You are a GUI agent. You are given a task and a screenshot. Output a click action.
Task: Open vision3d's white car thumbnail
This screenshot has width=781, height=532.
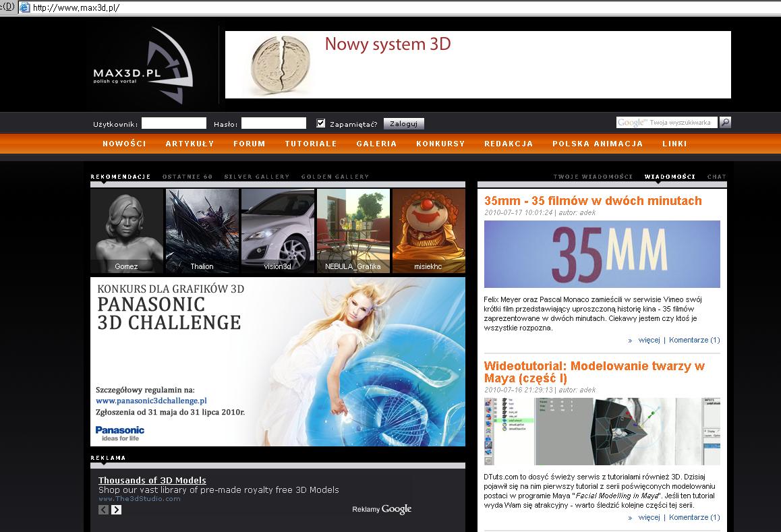coord(278,231)
